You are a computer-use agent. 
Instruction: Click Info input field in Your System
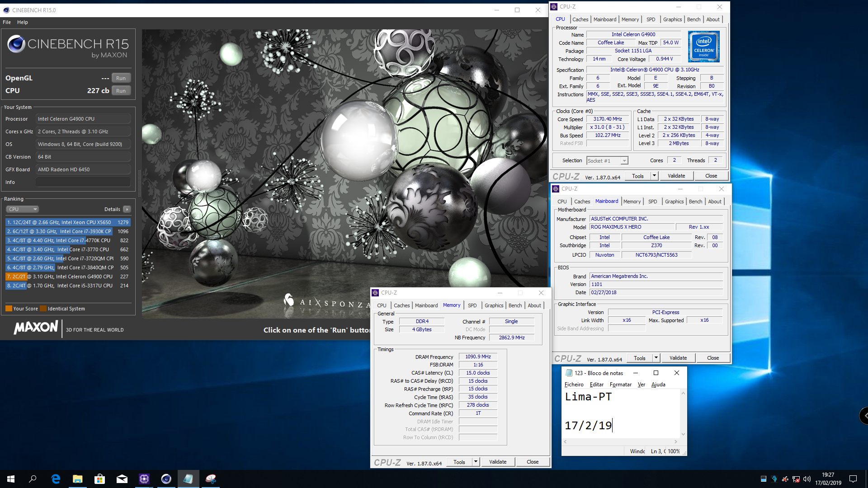click(x=83, y=182)
